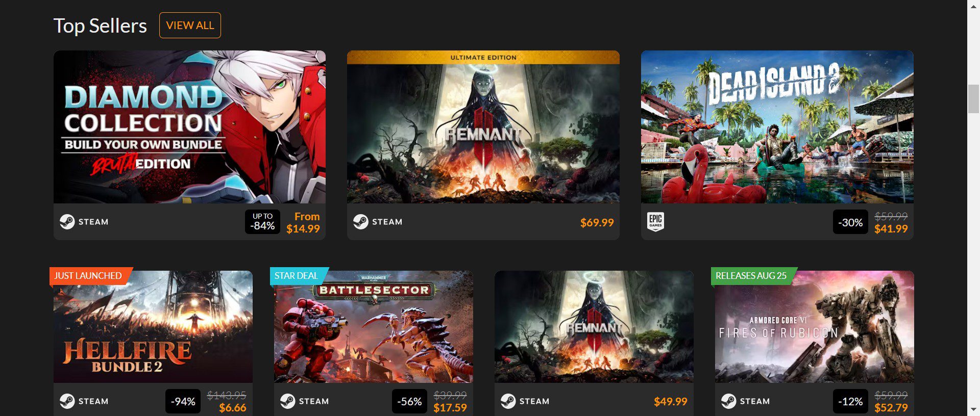Click the $41.99 Dead Island 2 price
980x416 pixels.
pos(891,229)
